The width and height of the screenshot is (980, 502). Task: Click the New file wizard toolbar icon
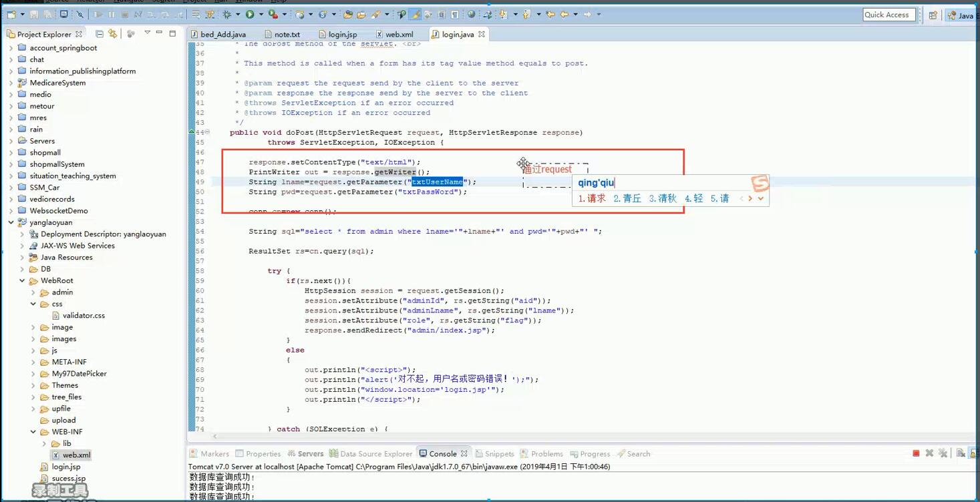tap(11, 14)
